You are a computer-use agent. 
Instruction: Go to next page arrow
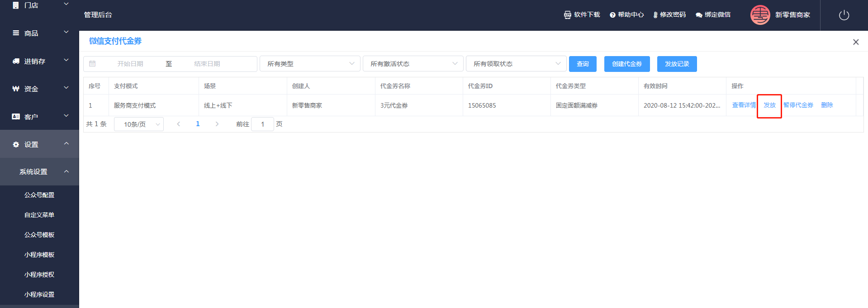coord(217,124)
